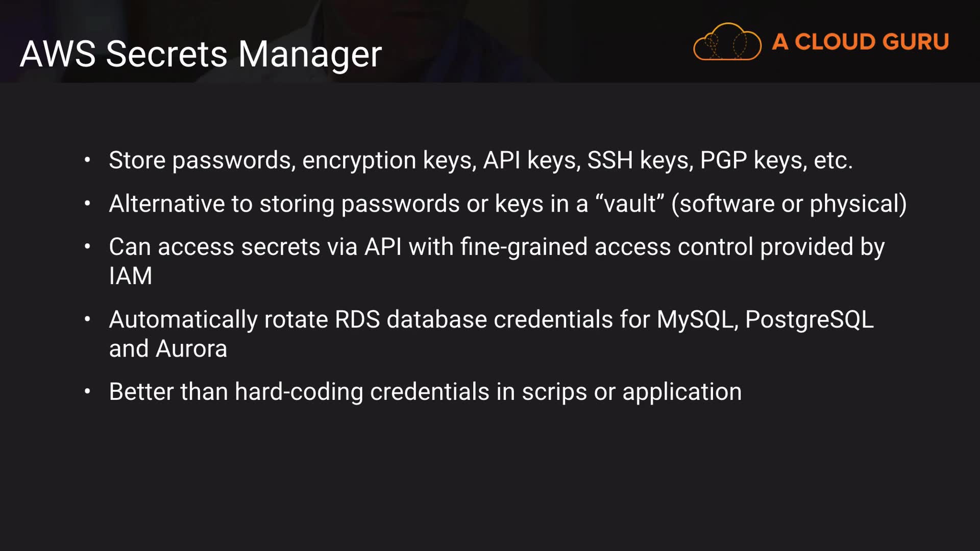This screenshot has height=551, width=980.
Task: Click the words "encryption keys" in first bullet
Action: [x=389, y=160]
